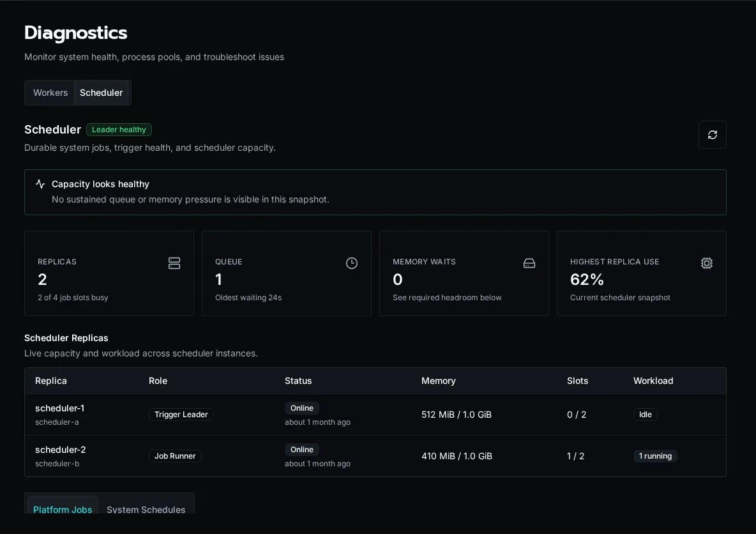This screenshot has height=534, width=756.
Task: Click the Status column header
Action: click(x=298, y=381)
